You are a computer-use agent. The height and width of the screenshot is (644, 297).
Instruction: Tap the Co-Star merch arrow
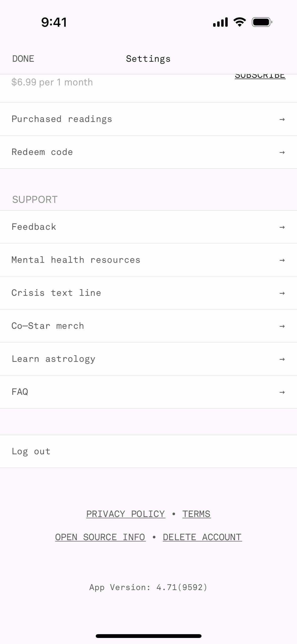(282, 326)
